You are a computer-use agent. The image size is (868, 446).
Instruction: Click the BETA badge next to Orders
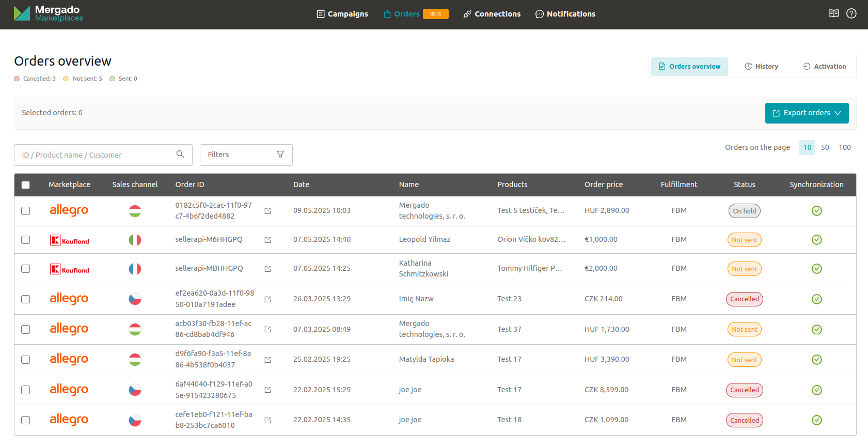coord(436,14)
